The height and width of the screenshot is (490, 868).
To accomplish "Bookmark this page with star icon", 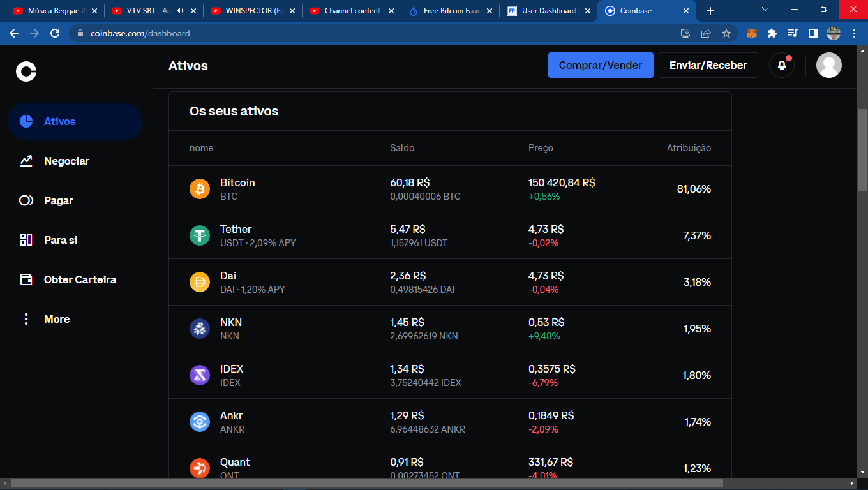I will pos(726,33).
